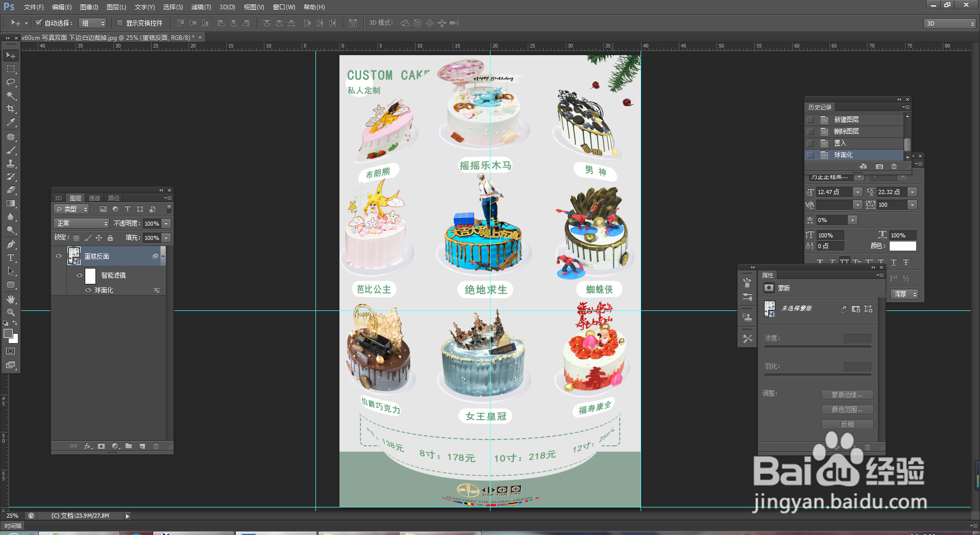Click the background color swatch

click(15, 339)
